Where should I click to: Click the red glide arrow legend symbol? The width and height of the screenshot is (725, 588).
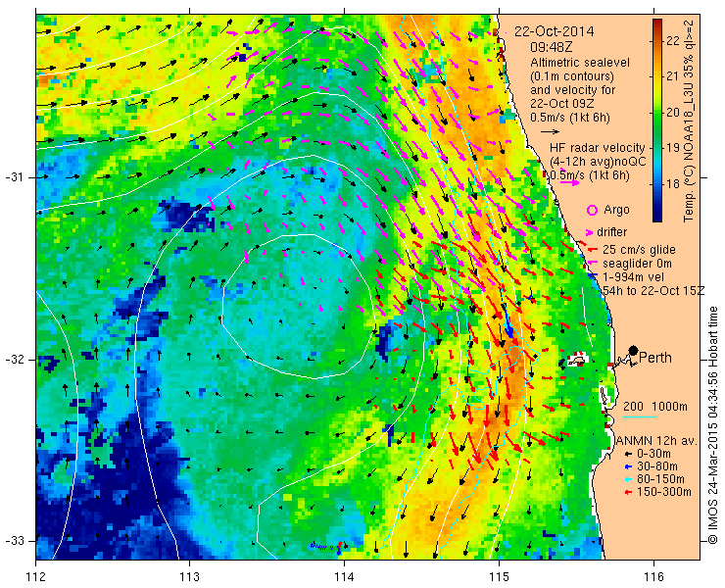[593, 250]
